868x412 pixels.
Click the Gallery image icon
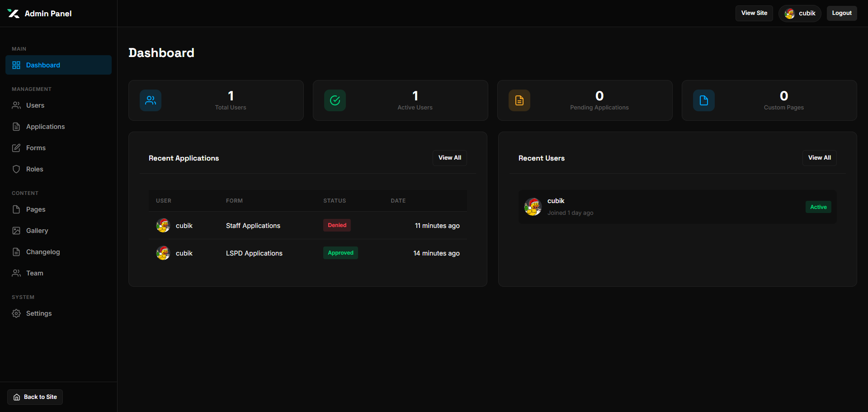[16, 231]
